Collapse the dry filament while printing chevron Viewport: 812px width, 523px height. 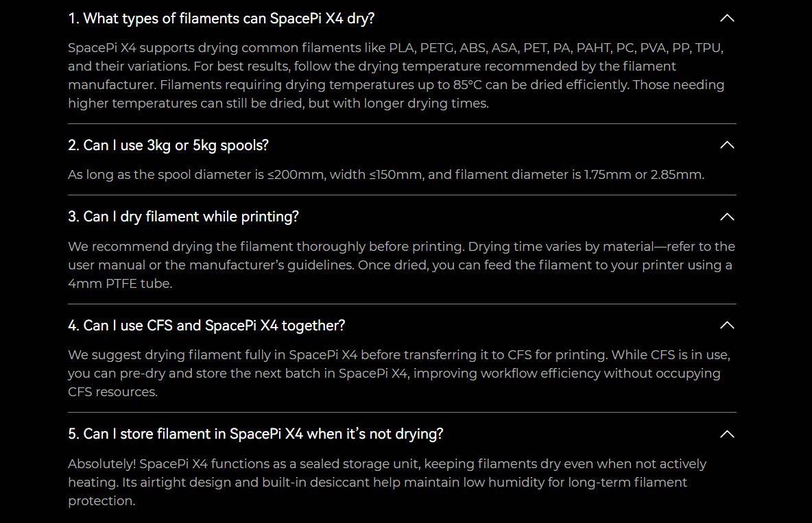coord(727,217)
